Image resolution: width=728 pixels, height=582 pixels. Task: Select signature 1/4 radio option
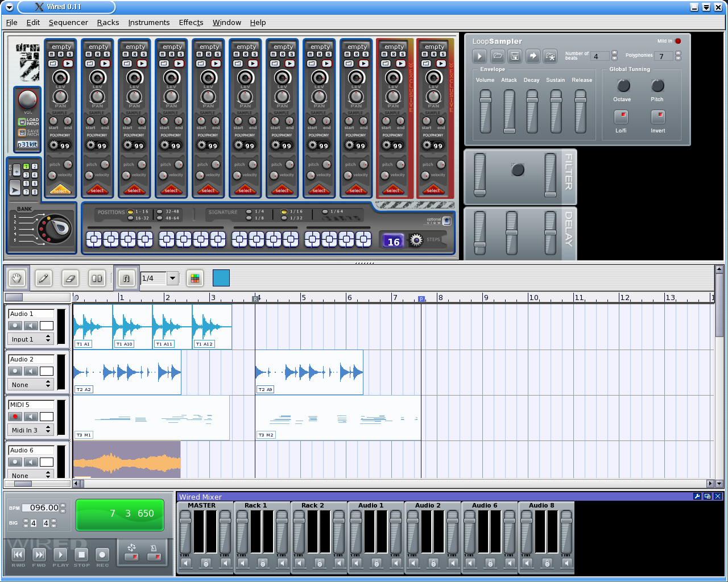pyautogui.click(x=249, y=211)
